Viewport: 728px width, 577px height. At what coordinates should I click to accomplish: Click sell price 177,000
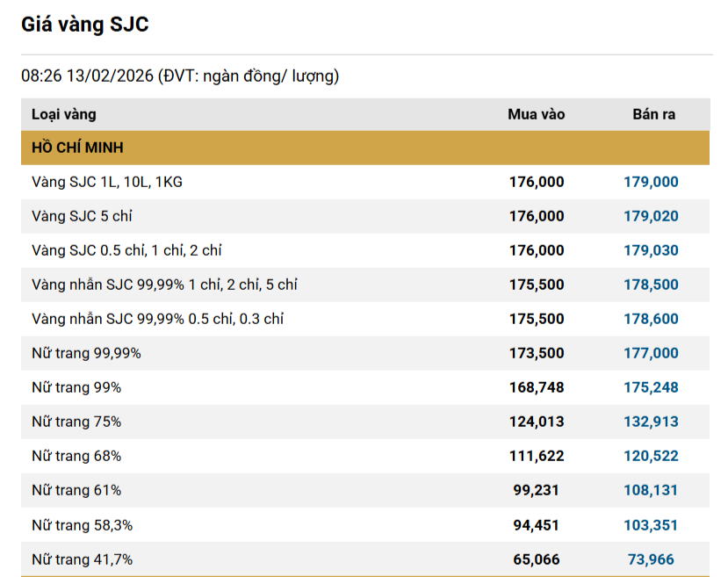[x=651, y=353]
